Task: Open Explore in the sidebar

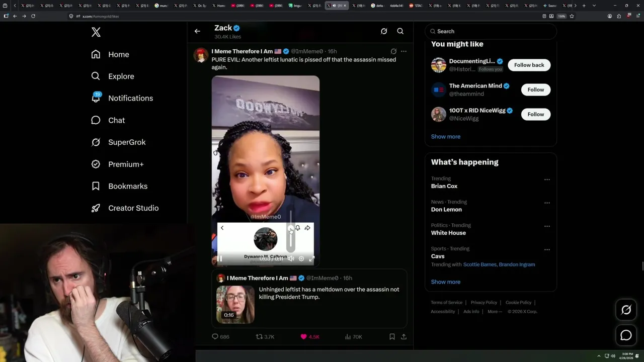Action: tap(113, 76)
